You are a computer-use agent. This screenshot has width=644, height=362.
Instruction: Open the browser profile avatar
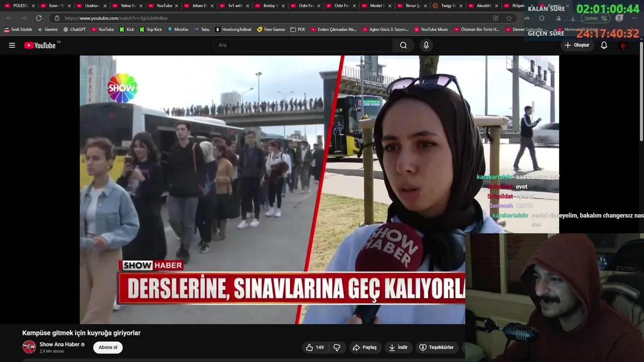[619, 18]
